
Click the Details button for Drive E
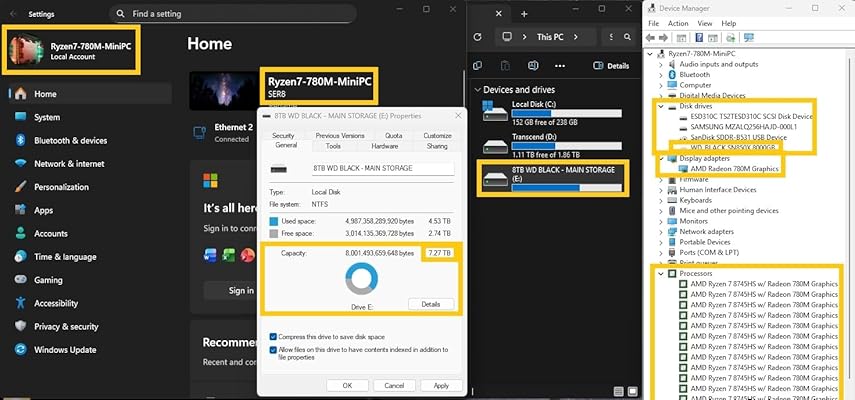[430, 303]
